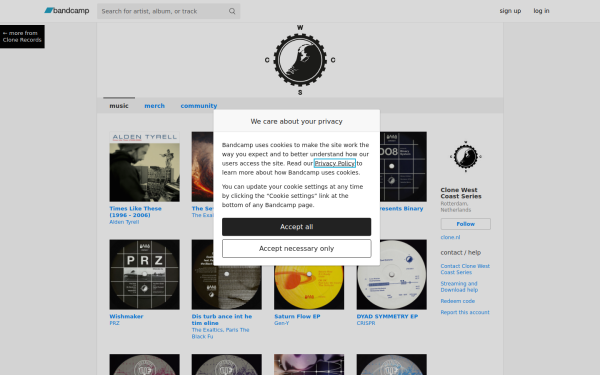The image size is (600, 375).
Task: Click the sidebar Clone West Coast Series logo
Action: pos(466,157)
